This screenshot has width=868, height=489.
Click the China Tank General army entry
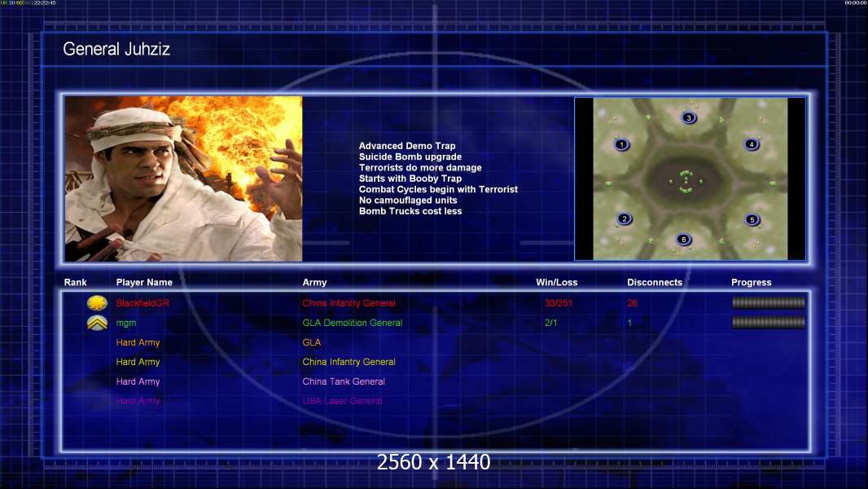click(x=344, y=381)
